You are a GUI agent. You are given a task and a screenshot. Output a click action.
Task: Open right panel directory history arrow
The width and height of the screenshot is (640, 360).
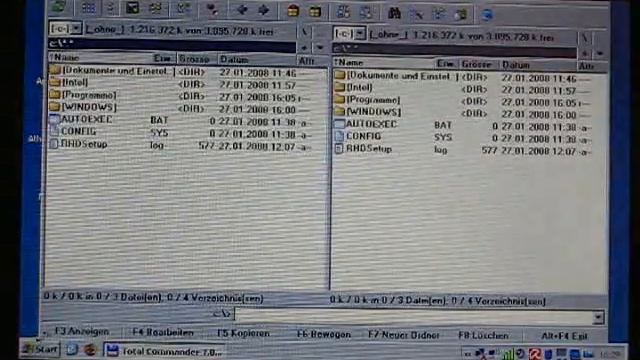point(600,53)
